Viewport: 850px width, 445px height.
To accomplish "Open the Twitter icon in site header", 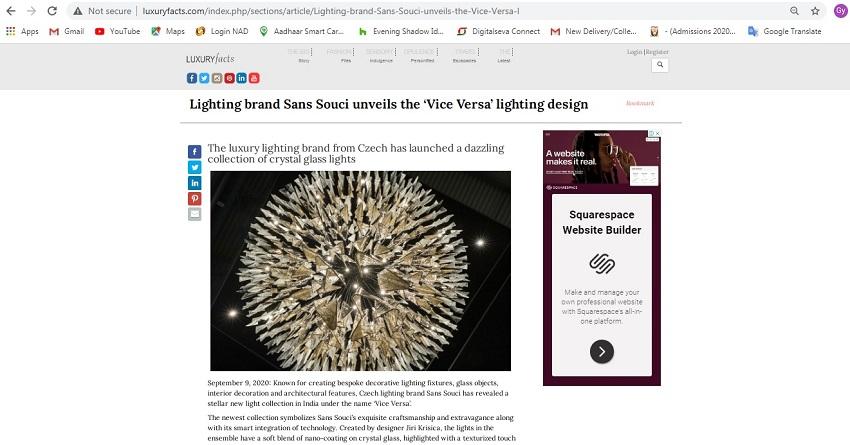I will point(204,78).
